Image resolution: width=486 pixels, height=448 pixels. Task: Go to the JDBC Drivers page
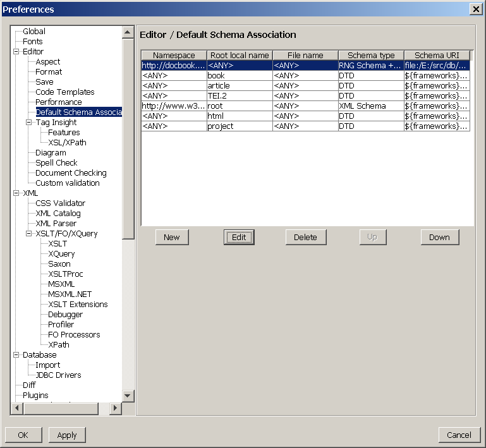tap(58, 375)
